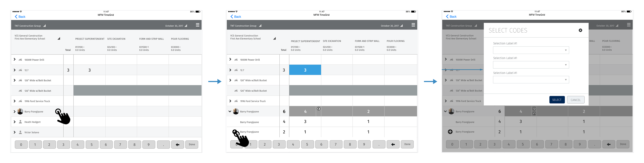Tap the person icon beside Heath Hodgert
Image resolution: width=644 pixels, height=163 pixels.
click(x=20, y=122)
